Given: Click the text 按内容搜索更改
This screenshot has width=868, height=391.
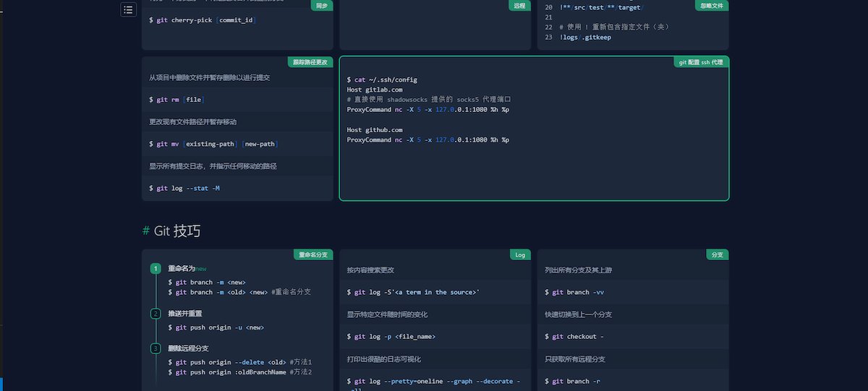Looking at the screenshot, I should [x=370, y=270].
